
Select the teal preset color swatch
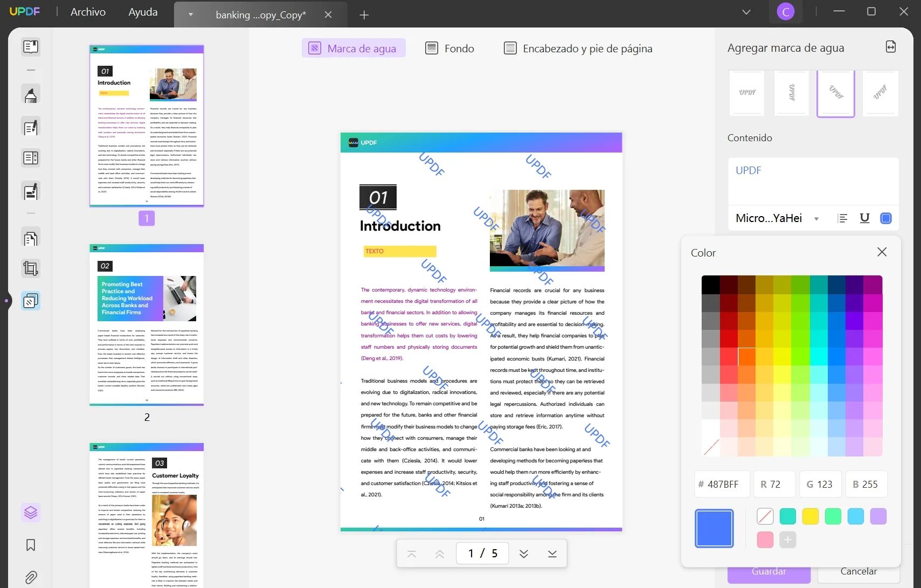point(788,516)
